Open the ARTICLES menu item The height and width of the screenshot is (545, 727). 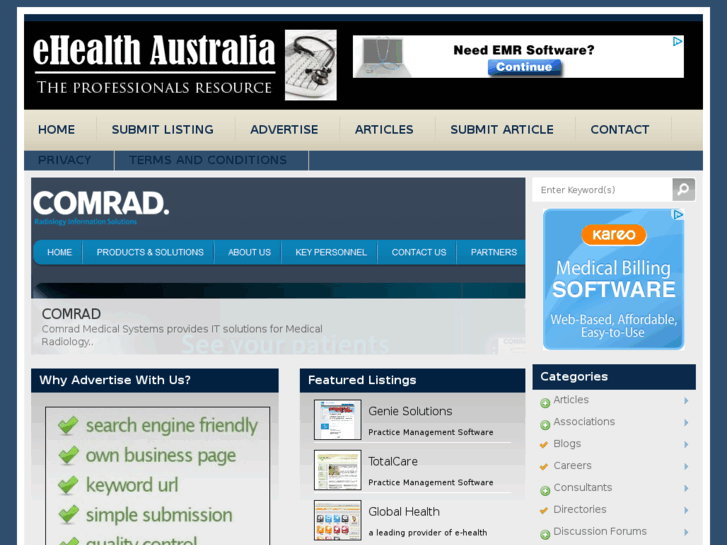pyautogui.click(x=384, y=129)
